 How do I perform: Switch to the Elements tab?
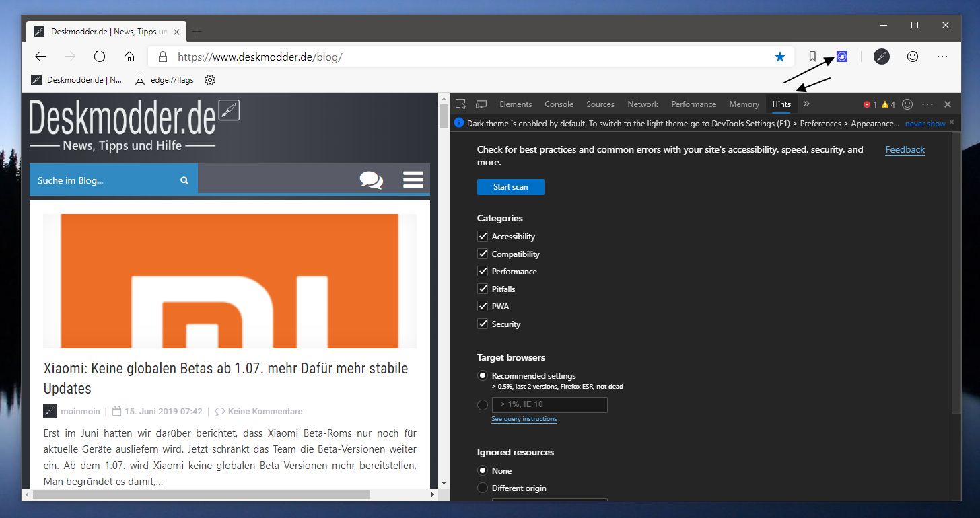pos(516,104)
